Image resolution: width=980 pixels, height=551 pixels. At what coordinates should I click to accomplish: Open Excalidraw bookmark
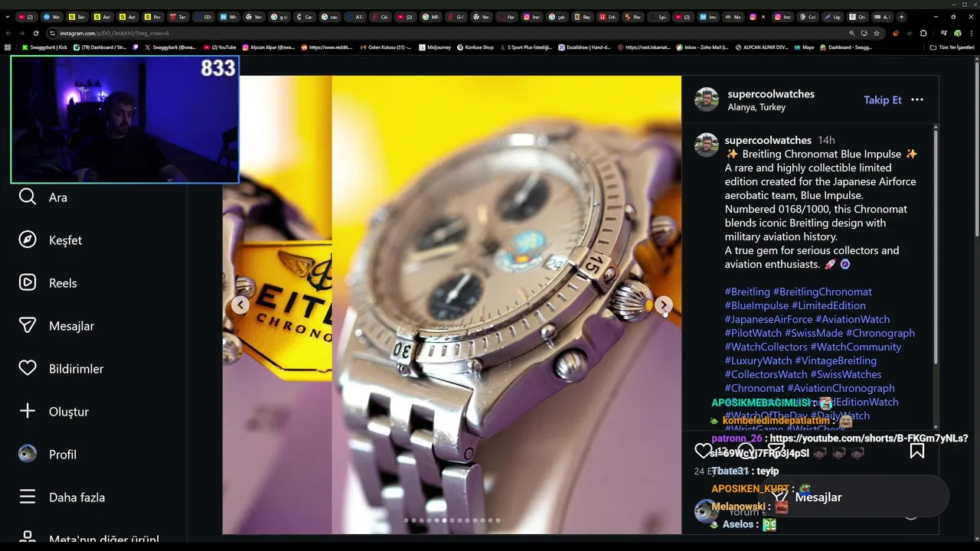[585, 47]
